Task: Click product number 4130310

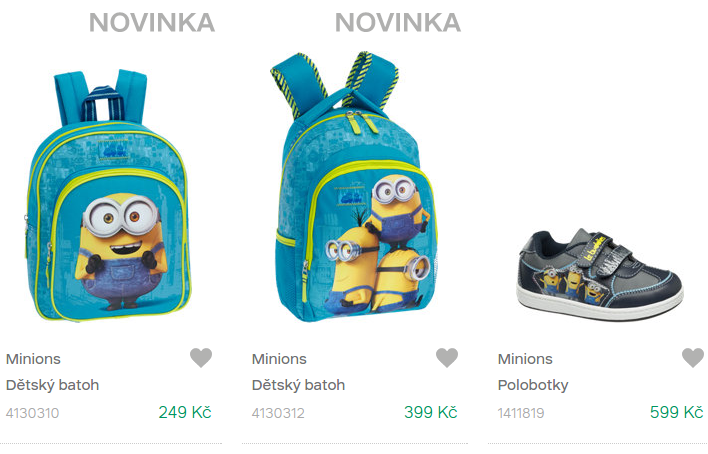Action: 33,413
